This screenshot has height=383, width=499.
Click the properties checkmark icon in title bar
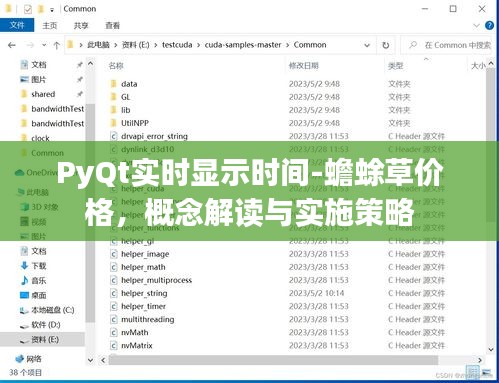28,9
